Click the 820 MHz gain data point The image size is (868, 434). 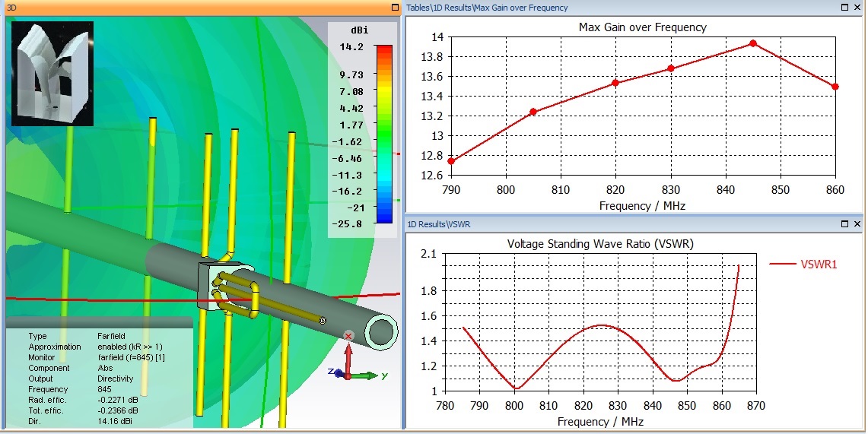615,83
